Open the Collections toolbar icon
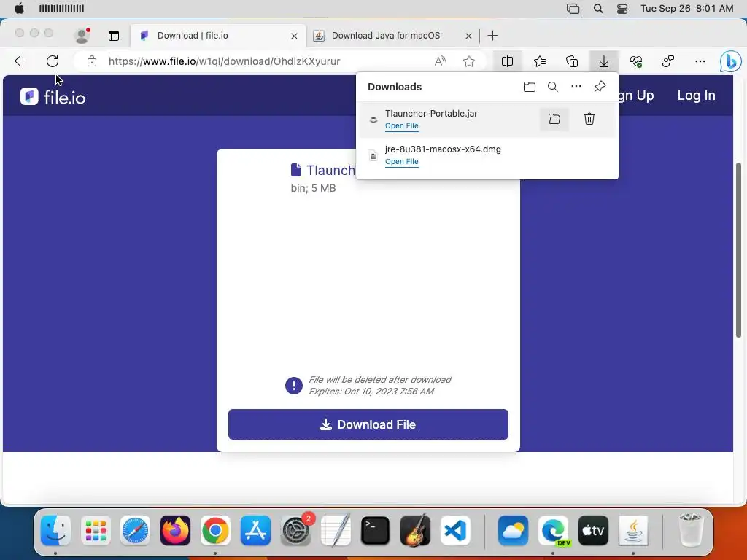The image size is (747, 560). (572, 61)
